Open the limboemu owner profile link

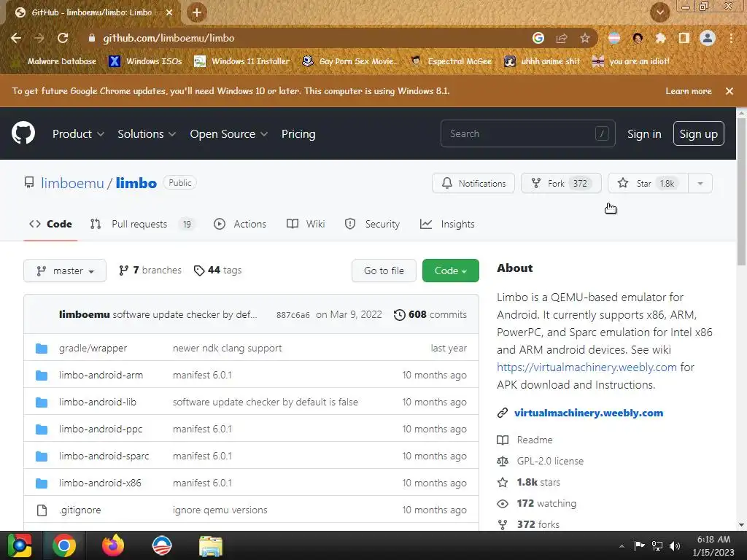[72, 183]
